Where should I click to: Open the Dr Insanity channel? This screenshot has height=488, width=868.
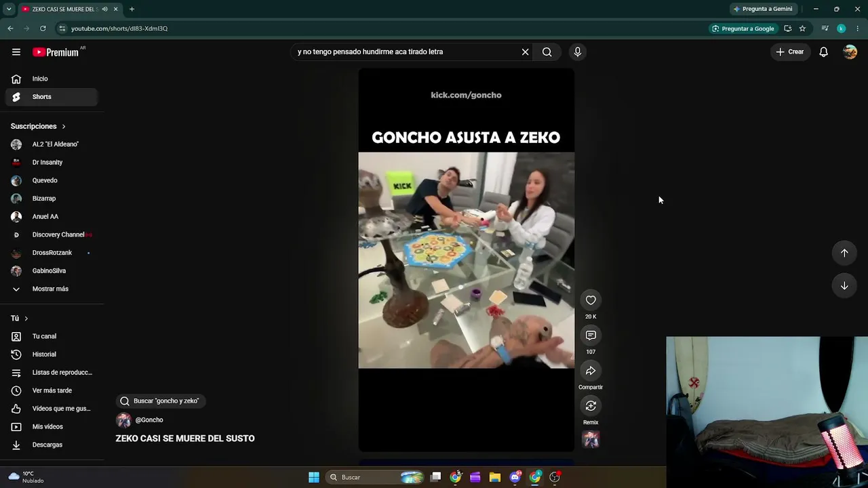click(x=52, y=163)
